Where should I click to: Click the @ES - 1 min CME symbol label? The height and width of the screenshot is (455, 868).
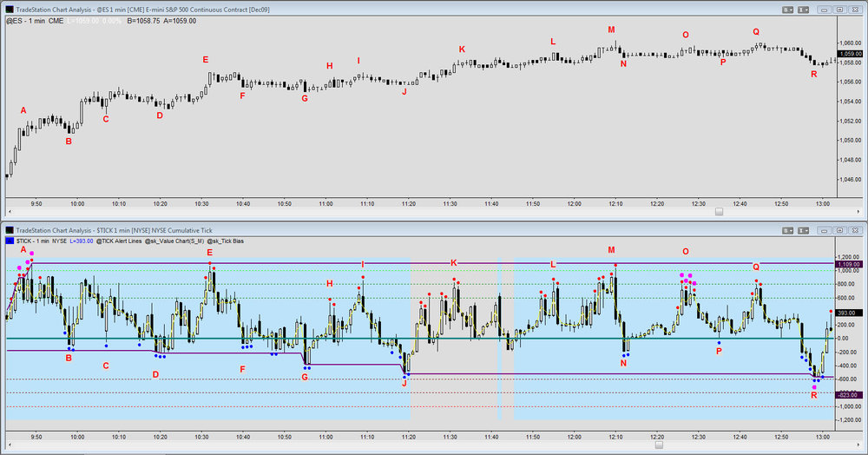(35, 21)
